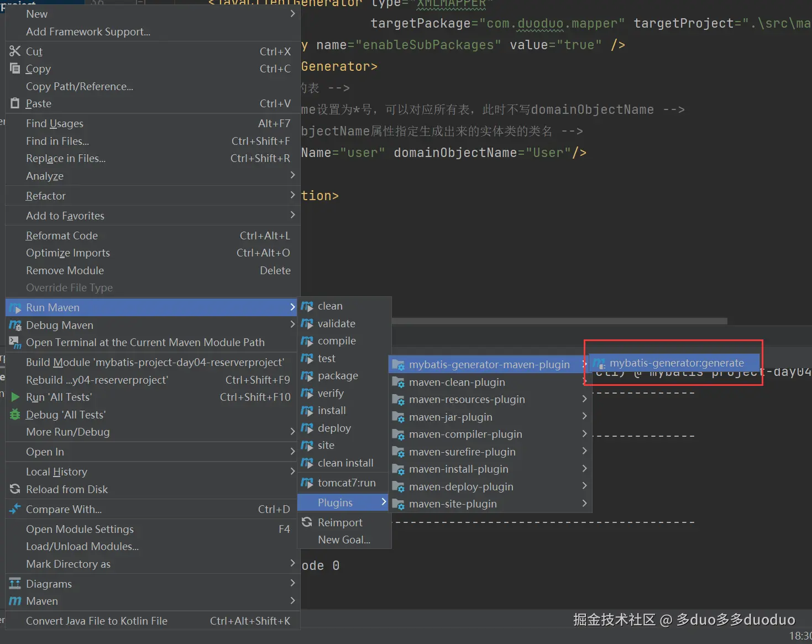812x644 pixels.
Task: Click the Reload from Disk icon
Action: tap(15, 489)
